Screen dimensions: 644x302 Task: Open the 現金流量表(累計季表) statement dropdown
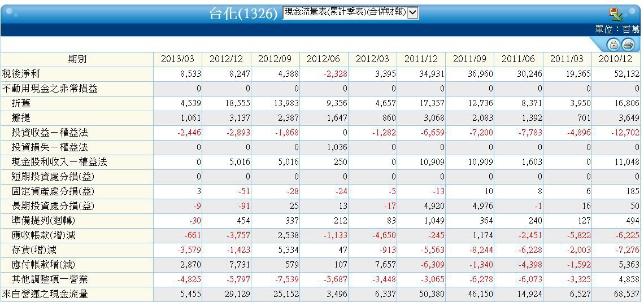[x=351, y=12]
